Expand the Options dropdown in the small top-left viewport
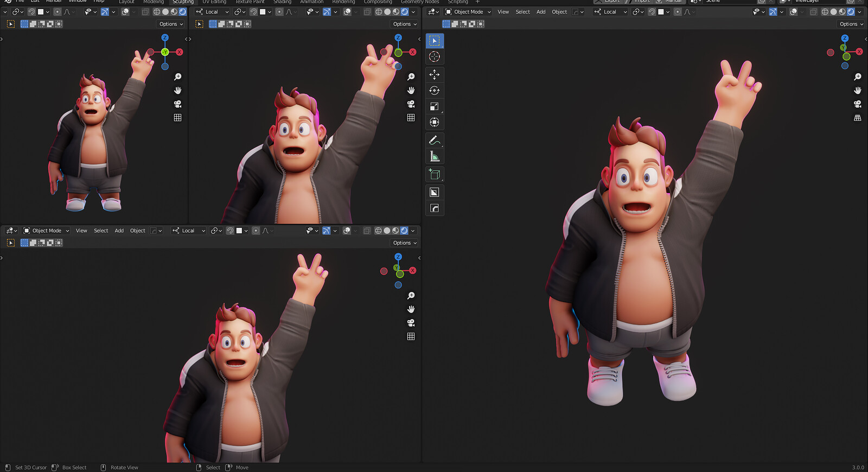This screenshot has height=472, width=868. (x=171, y=24)
